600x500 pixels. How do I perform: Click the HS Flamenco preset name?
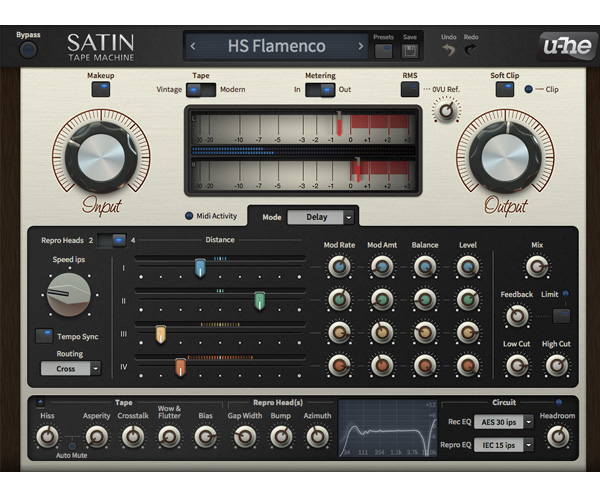point(277,46)
